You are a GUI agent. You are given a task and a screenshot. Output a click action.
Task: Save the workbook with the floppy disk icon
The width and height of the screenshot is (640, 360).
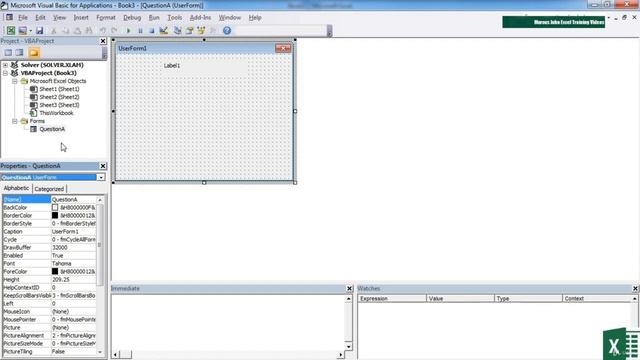click(40, 31)
